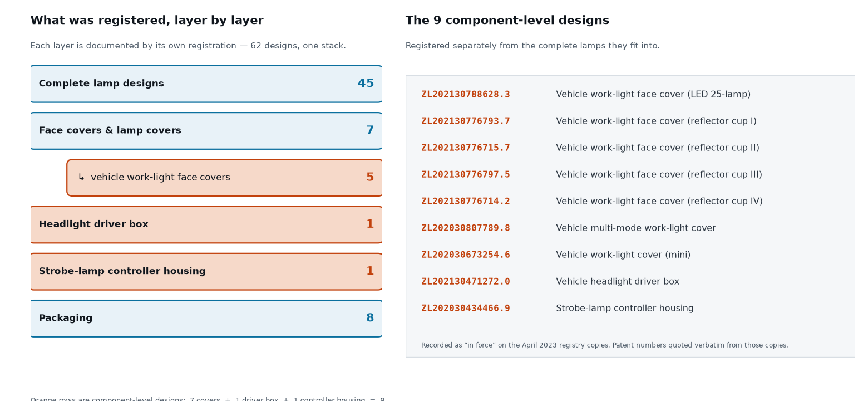Viewport: 868px width, 401px height.
Task: Click patent number ZL202130471272.0
Action: point(466,282)
